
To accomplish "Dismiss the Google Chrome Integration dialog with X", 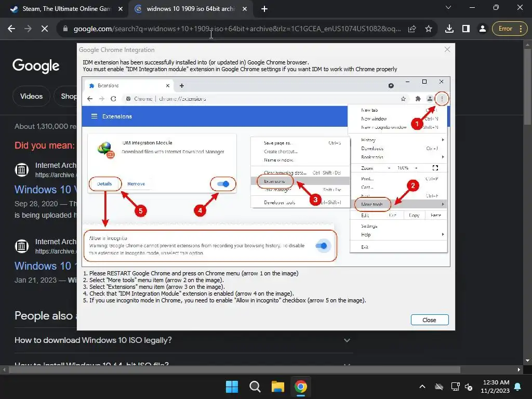I will tap(447, 49).
